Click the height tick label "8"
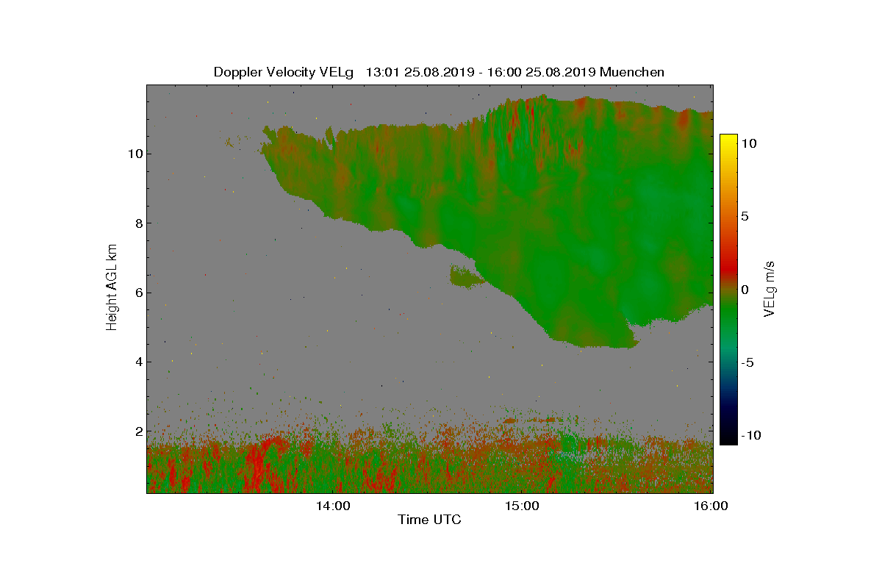Screen dimensions: 882x588 click(x=138, y=223)
